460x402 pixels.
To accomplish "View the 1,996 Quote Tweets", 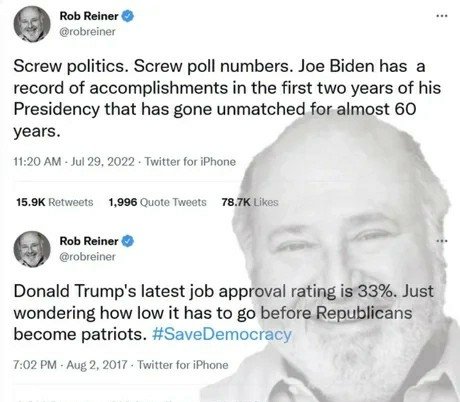I will pos(157,202).
